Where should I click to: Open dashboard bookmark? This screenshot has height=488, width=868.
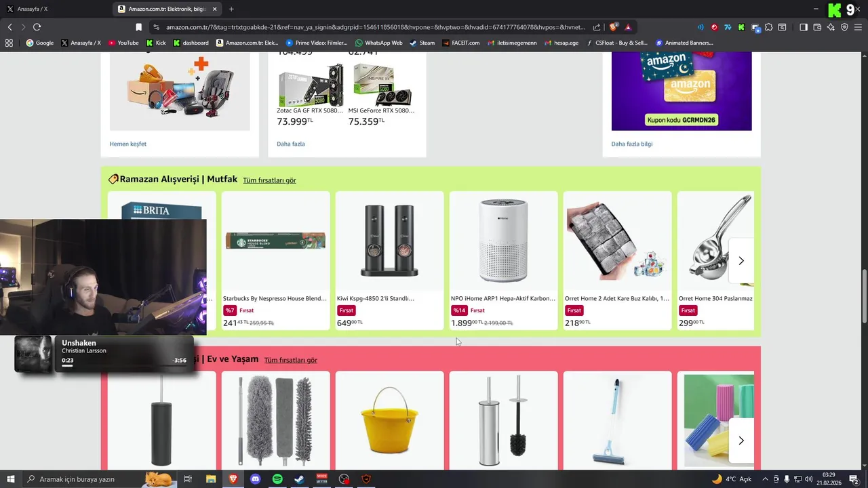[x=191, y=43]
